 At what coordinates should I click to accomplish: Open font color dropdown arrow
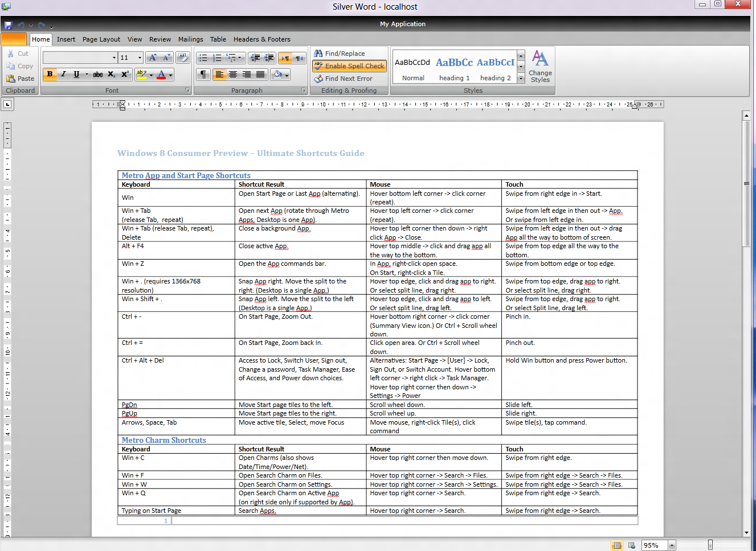170,75
